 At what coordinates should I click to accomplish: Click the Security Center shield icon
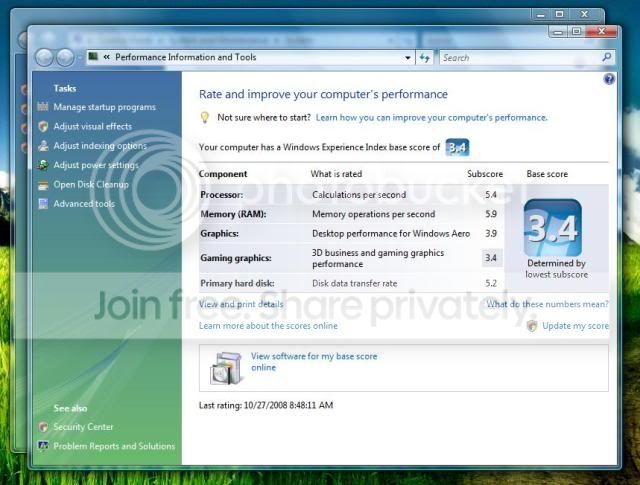pos(43,427)
